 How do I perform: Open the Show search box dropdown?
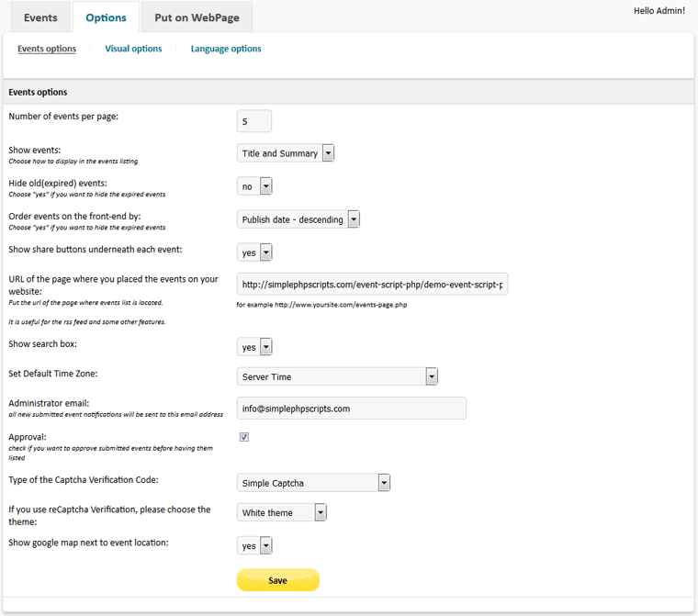[254, 347]
